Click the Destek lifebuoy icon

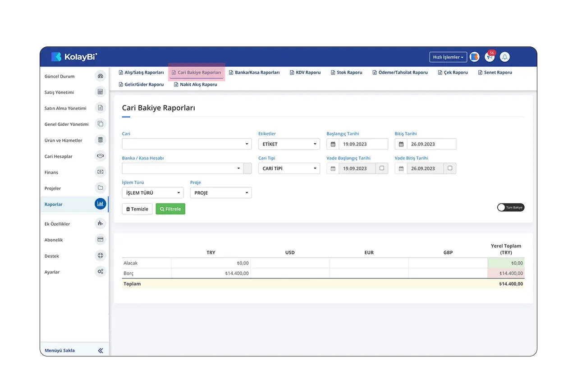(101, 255)
